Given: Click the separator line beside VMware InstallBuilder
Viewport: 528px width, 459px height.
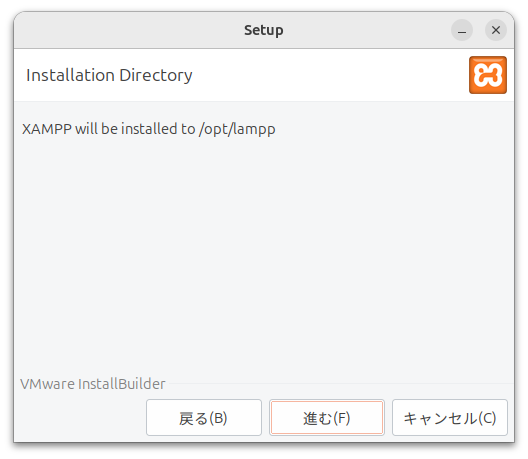Looking at the screenshot, I should (x=340, y=384).
